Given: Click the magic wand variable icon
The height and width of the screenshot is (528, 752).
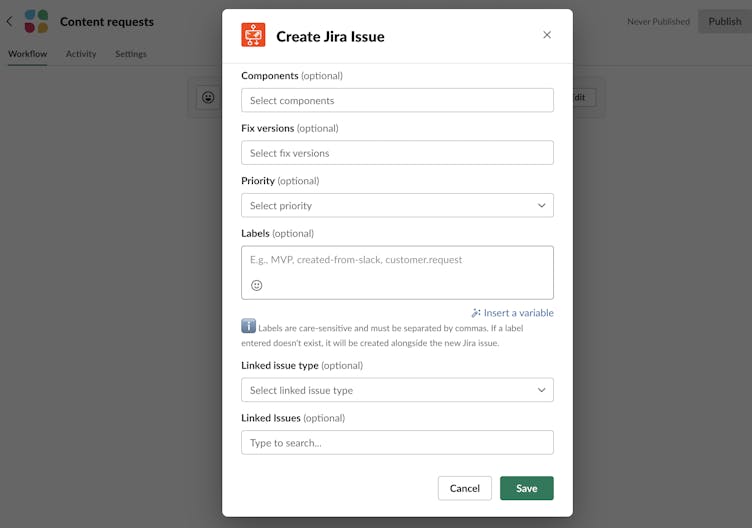Looking at the screenshot, I should pos(476,313).
